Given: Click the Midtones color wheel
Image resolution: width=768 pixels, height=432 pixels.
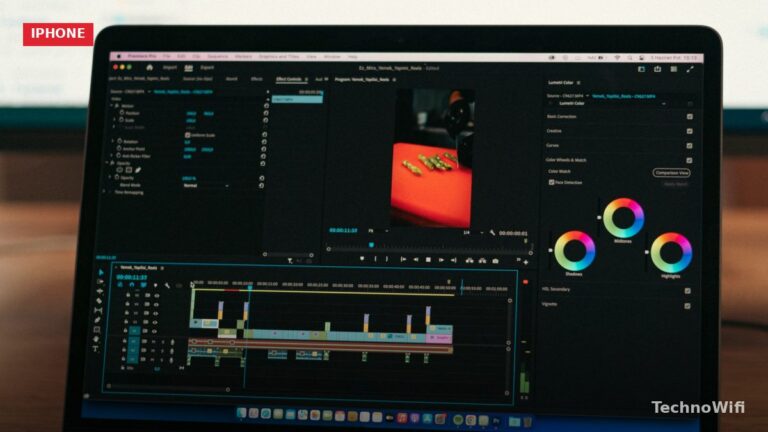Looking at the screenshot, I should click(x=624, y=218).
